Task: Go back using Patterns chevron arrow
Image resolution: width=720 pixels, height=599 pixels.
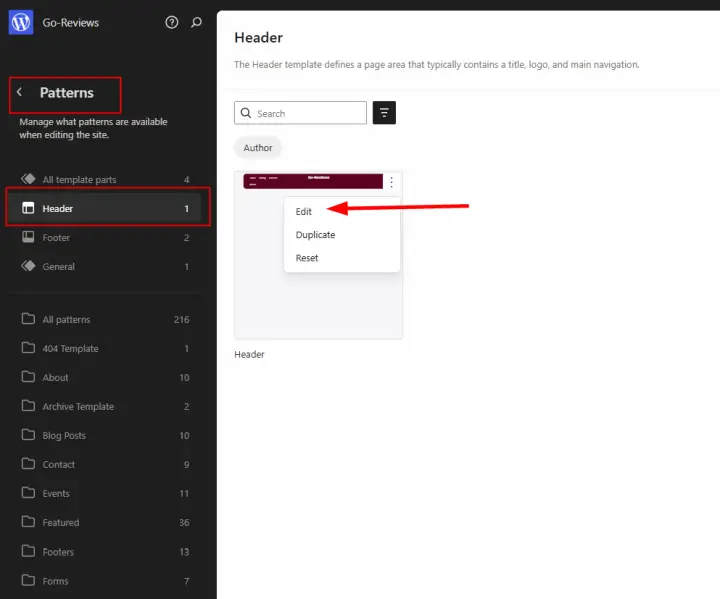Action: (x=19, y=93)
